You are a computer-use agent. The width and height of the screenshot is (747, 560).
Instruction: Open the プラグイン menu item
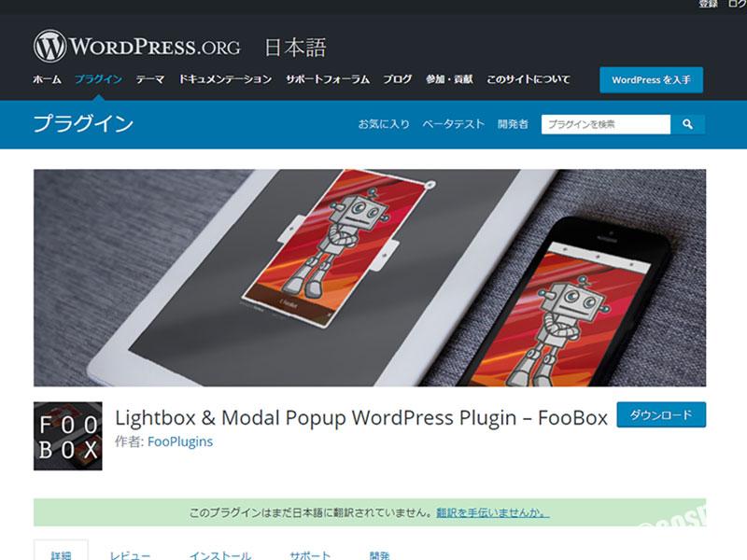[99, 79]
